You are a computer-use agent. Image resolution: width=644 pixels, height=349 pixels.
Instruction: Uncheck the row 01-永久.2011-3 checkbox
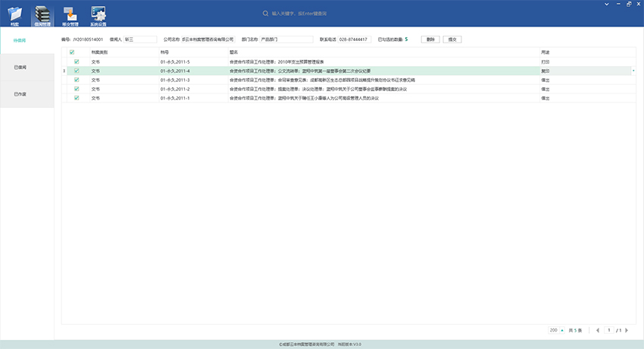[77, 80]
